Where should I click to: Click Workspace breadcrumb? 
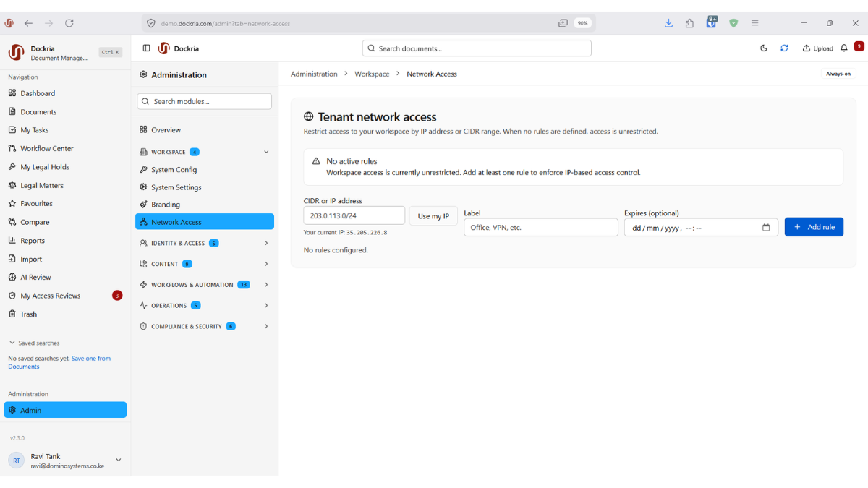pyautogui.click(x=372, y=74)
